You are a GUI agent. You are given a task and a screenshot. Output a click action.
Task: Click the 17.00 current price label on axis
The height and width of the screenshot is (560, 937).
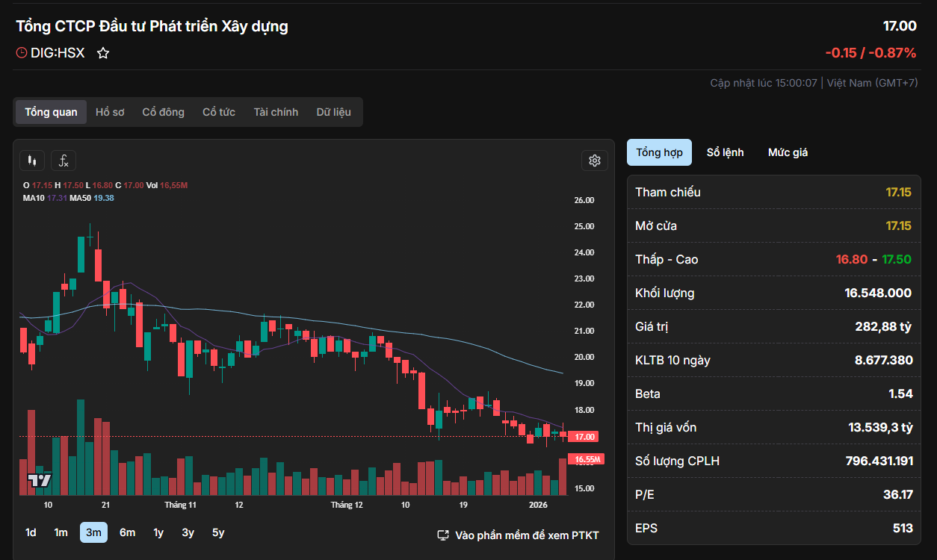(584, 437)
